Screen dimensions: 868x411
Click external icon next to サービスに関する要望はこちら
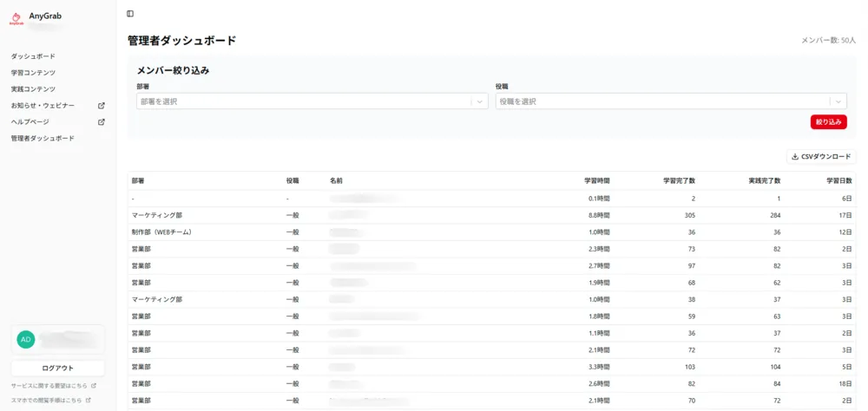94,386
